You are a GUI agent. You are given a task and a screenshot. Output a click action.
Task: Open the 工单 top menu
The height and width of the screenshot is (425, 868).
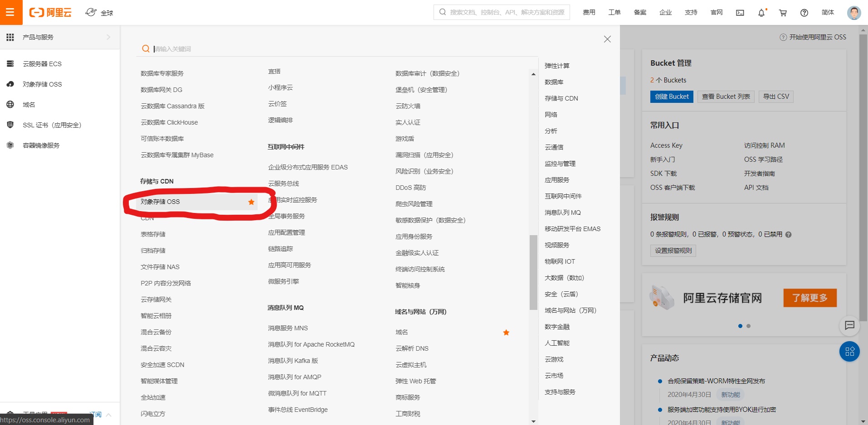point(614,13)
